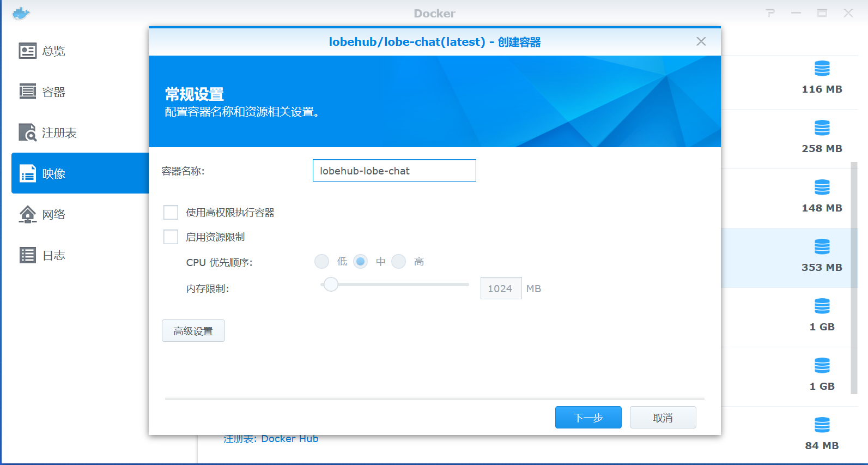Open the 总览 overview icon in sidebar
This screenshot has width=868, height=465.
(x=27, y=51)
